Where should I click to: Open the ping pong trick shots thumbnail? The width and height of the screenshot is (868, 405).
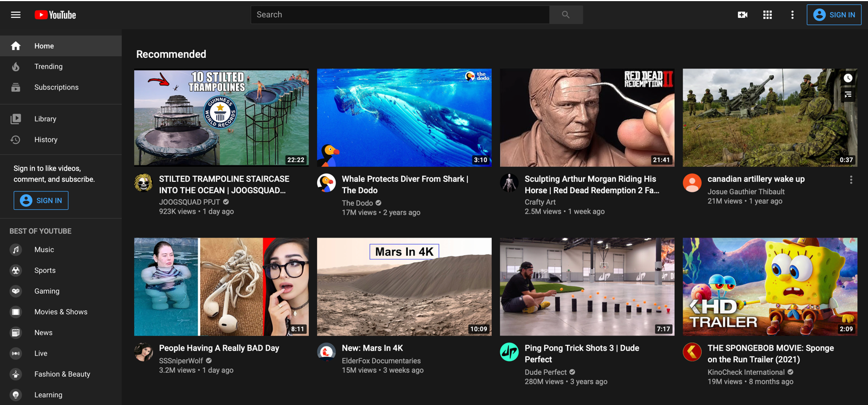pyautogui.click(x=587, y=287)
